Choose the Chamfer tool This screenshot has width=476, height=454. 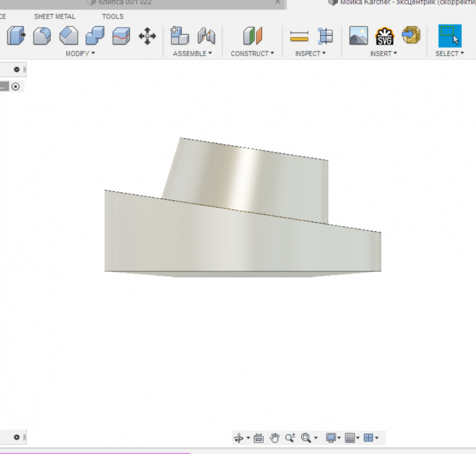coord(68,36)
